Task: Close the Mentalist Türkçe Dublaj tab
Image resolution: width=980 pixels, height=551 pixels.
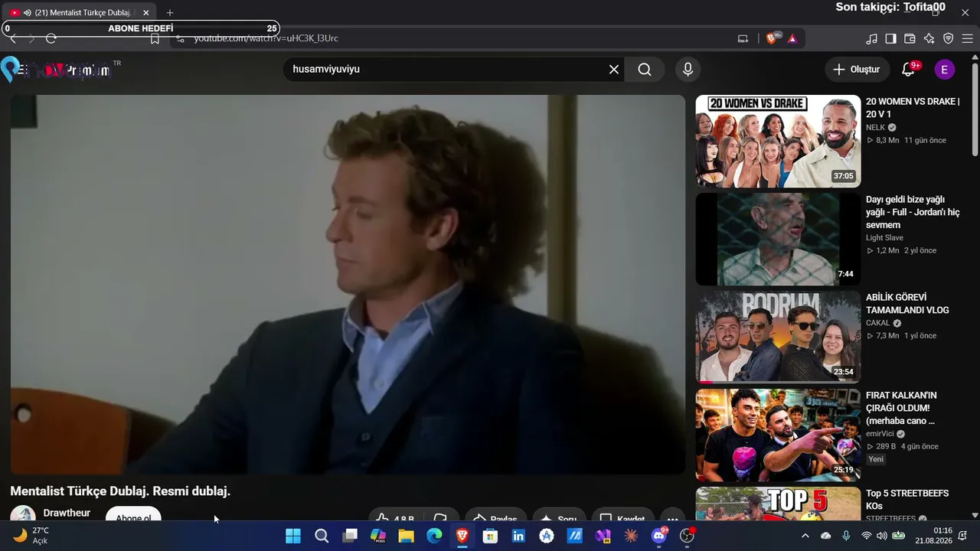Action: coord(146,13)
